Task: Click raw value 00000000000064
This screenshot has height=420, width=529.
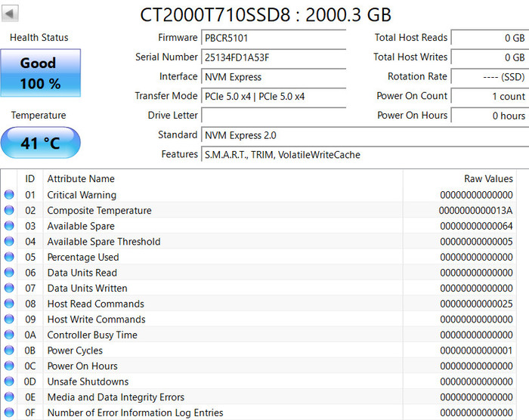Action: [476, 226]
